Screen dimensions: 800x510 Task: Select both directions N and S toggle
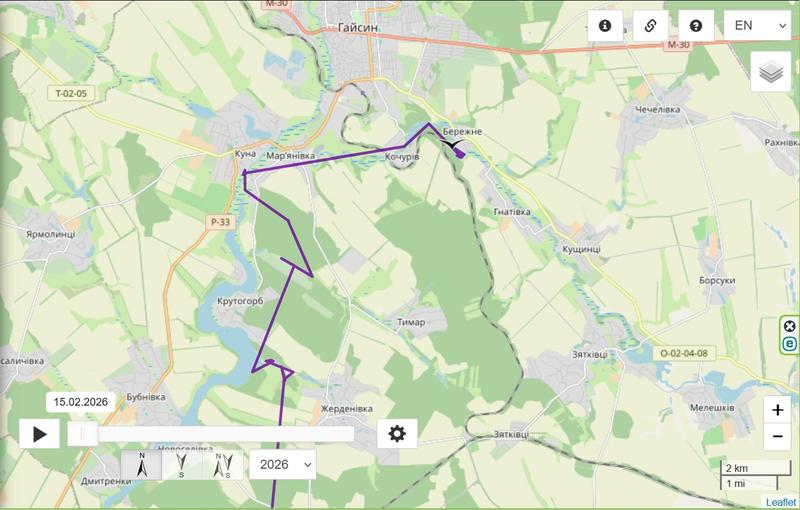pyautogui.click(x=223, y=465)
